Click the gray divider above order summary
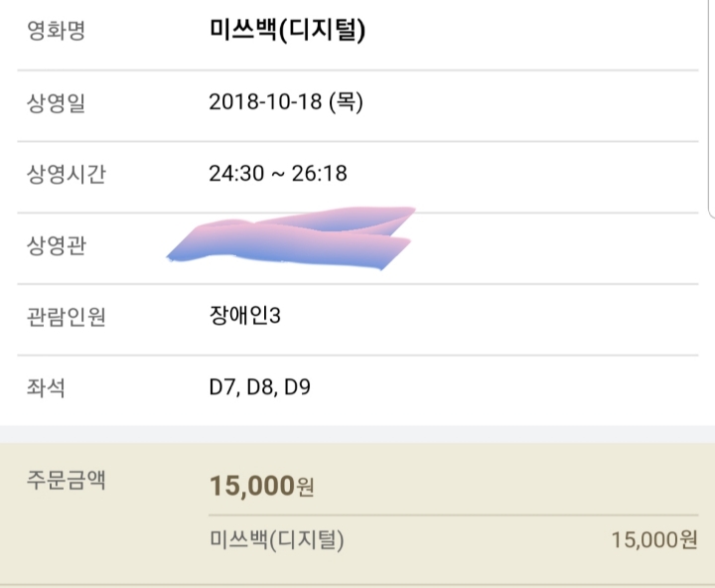Image resolution: width=715 pixels, height=588 pixels. (x=357, y=434)
